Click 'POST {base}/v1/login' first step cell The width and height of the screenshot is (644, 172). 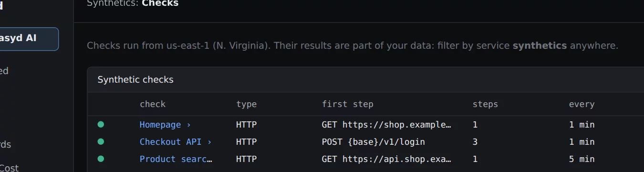tap(374, 142)
